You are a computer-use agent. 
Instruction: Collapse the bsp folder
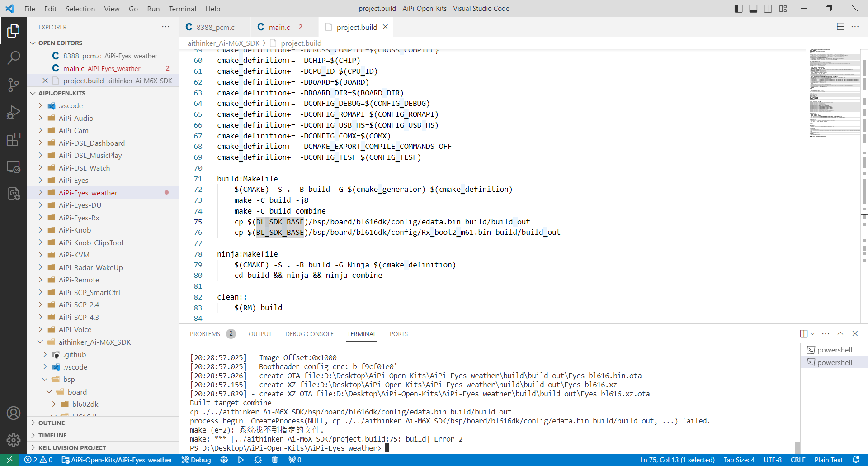pos(103,379)
